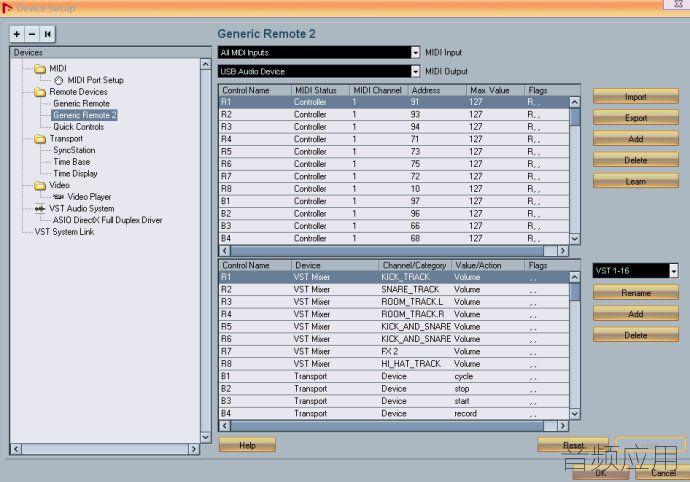Screen dimensions: 690x482
Task: Click address 71 in row R4
Action: tap(415, 139)
